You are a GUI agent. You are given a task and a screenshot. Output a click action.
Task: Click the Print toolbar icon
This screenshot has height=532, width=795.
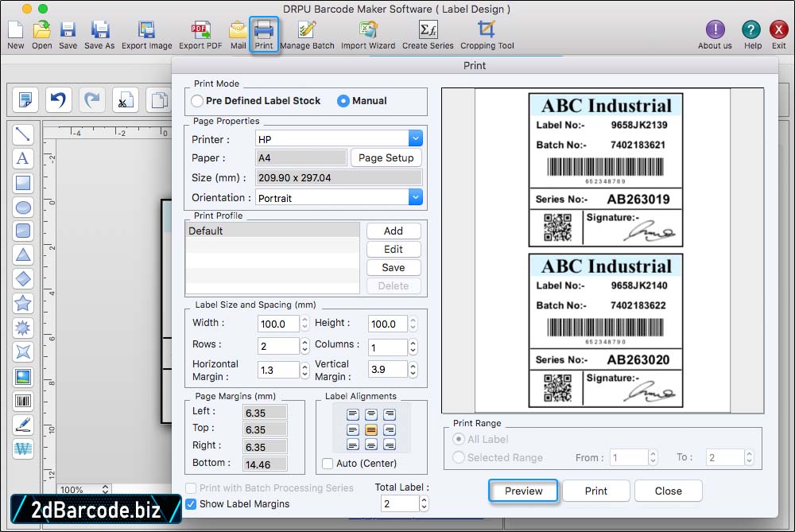click(264, 34)
